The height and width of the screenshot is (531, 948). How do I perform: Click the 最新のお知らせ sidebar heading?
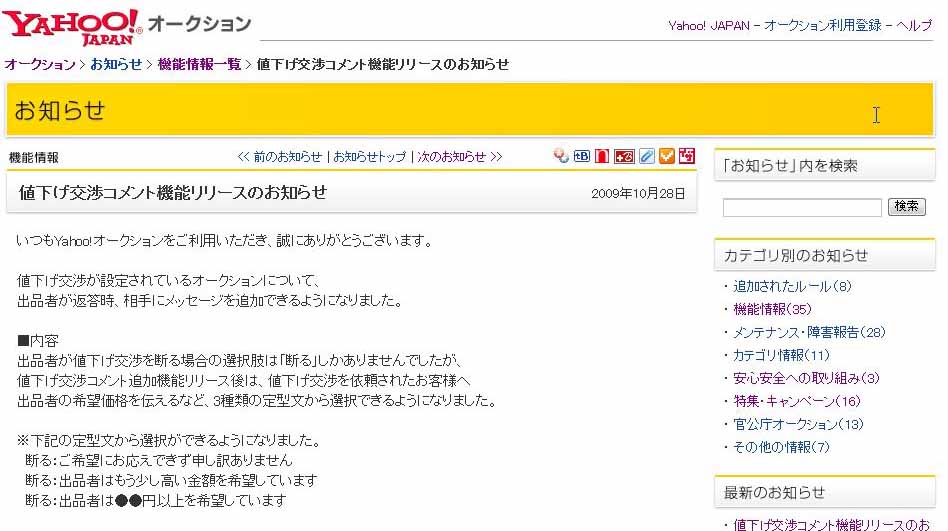coord(774,492)
